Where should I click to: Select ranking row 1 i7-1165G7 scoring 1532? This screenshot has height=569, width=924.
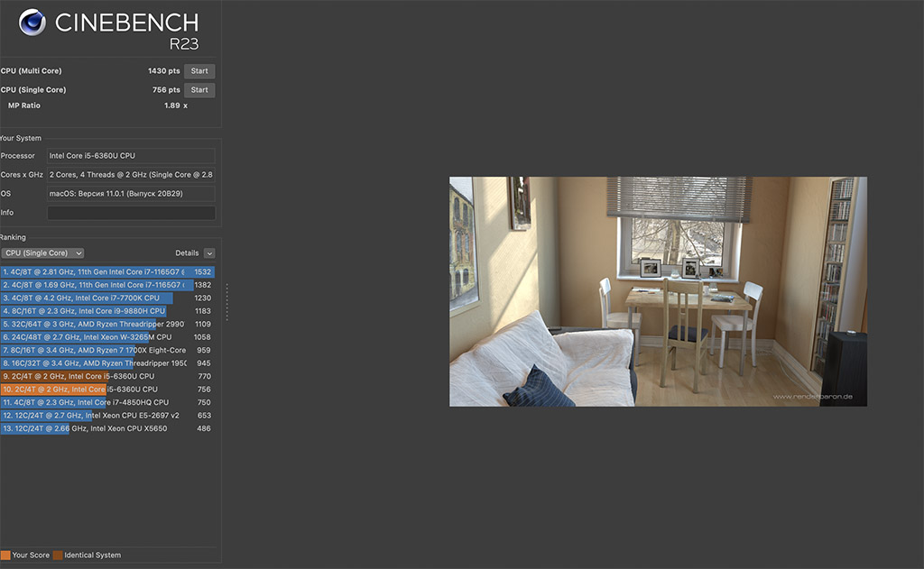[x=107, y=272]
